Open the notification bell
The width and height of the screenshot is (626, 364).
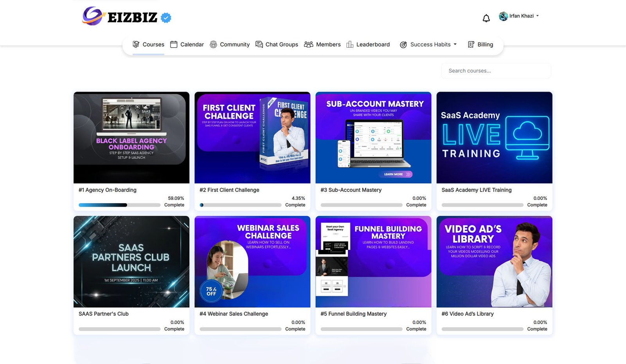point(486,18)
